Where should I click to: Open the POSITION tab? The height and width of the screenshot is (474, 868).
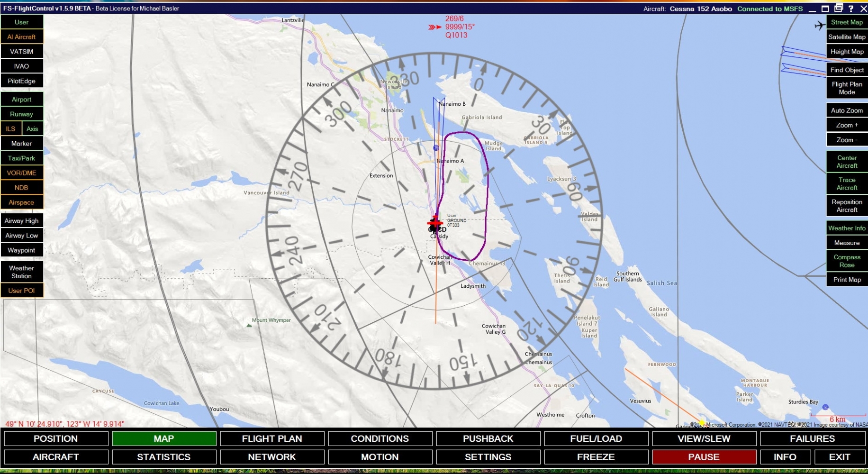click(x=56, y=439)
